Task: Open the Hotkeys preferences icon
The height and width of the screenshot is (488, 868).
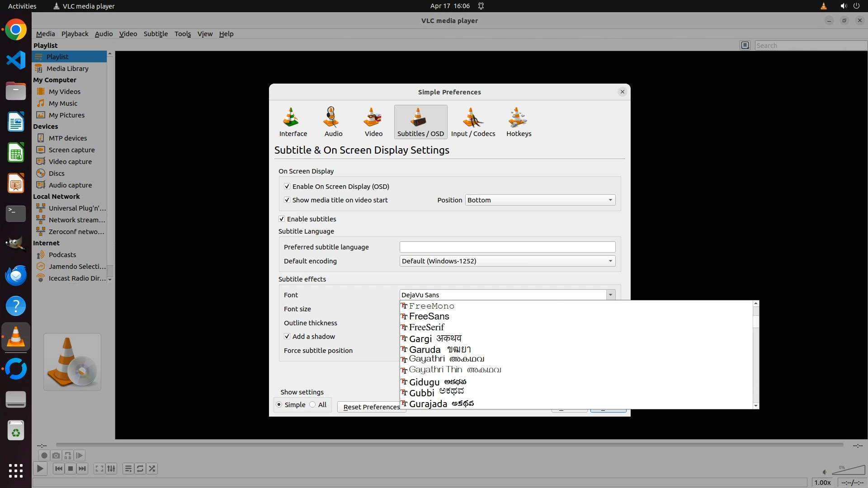Action: (519, 122)
